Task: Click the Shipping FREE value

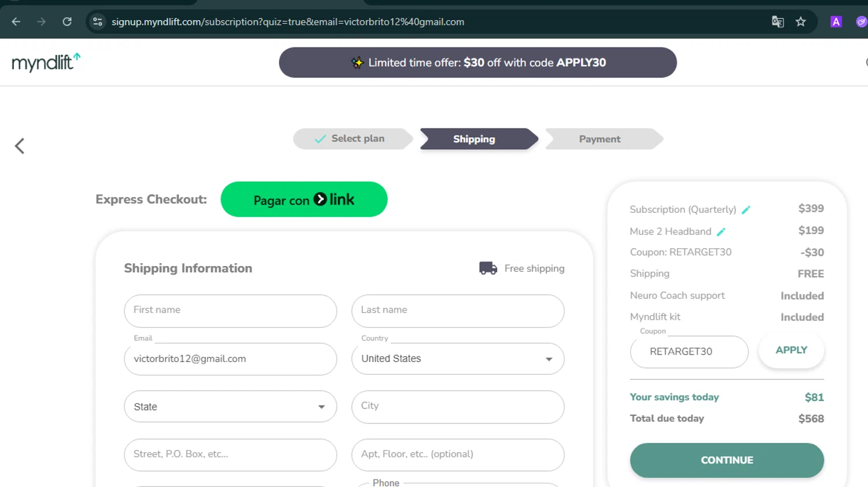Action: pyautogui.click(x=811, y=274)
